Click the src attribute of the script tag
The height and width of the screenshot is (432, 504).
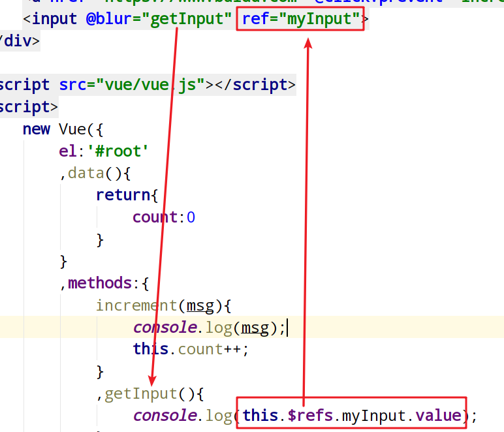pos(72,85)
